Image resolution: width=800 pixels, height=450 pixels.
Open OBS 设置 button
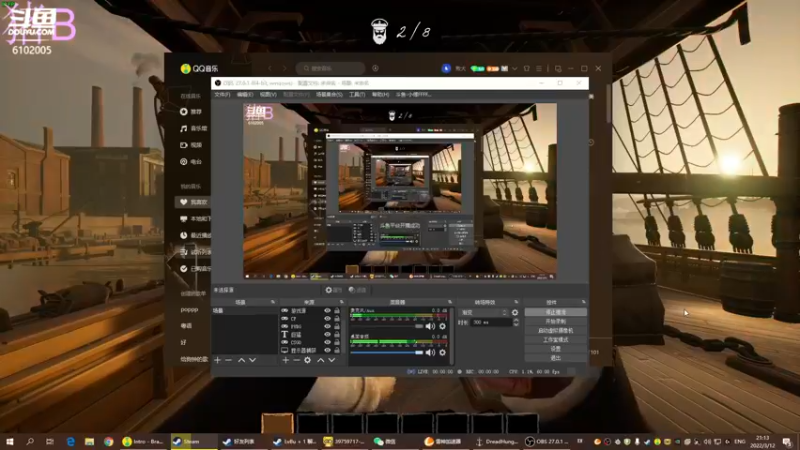(556, 349)
